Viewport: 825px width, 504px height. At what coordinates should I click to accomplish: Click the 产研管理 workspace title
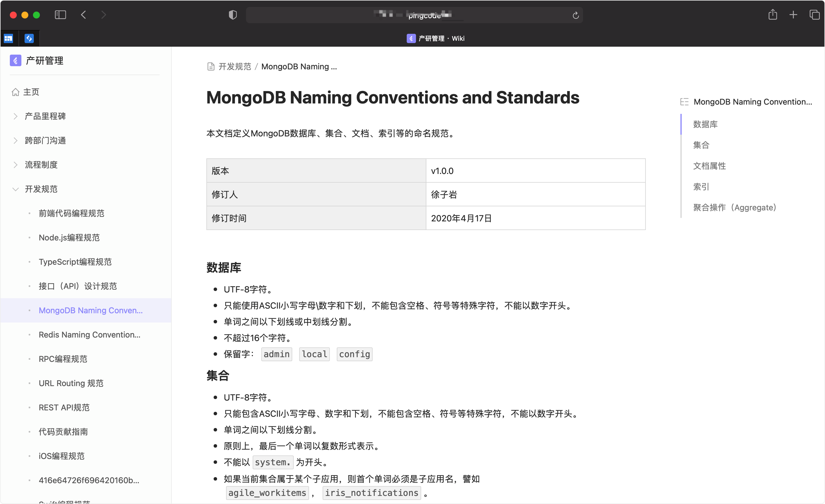coord(45,61)
